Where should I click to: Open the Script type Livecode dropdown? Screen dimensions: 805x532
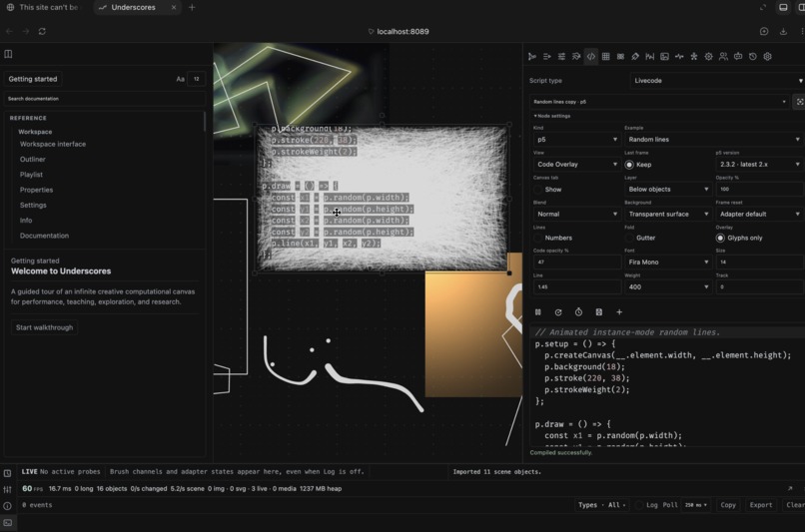717,81
